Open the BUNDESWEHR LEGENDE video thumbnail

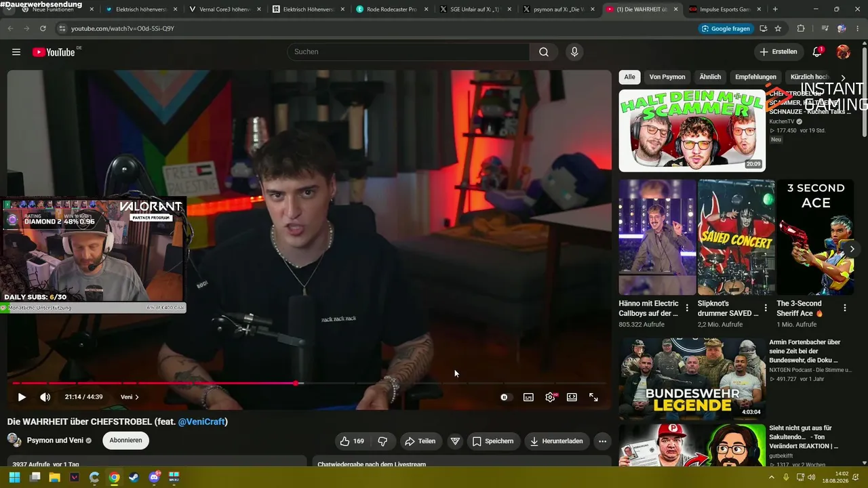point(692,379)
